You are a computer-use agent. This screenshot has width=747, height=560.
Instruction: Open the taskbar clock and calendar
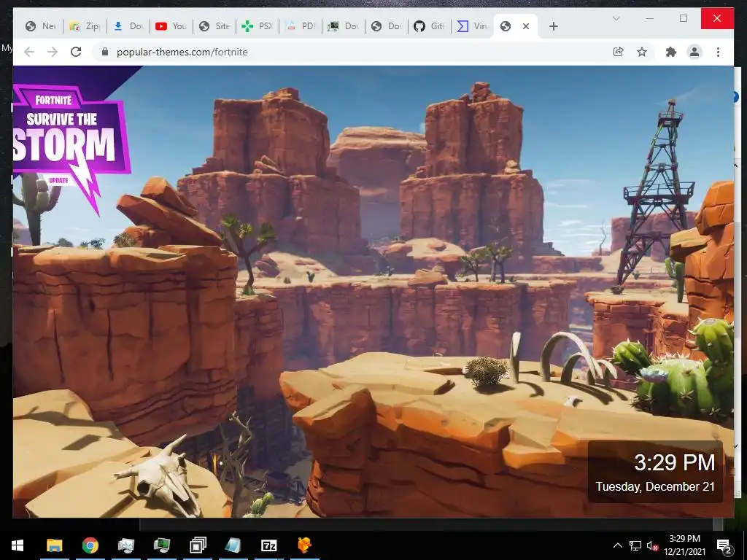pos(684,545)
